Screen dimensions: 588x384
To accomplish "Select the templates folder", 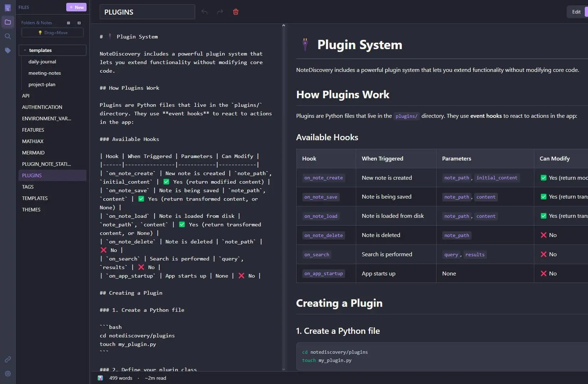I will tap(52, 50).
